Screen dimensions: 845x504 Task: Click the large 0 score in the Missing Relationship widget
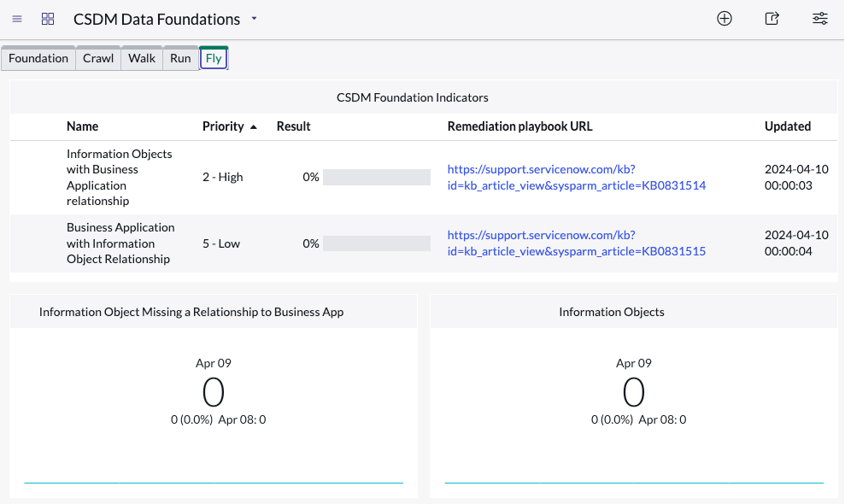coord(214,392)
